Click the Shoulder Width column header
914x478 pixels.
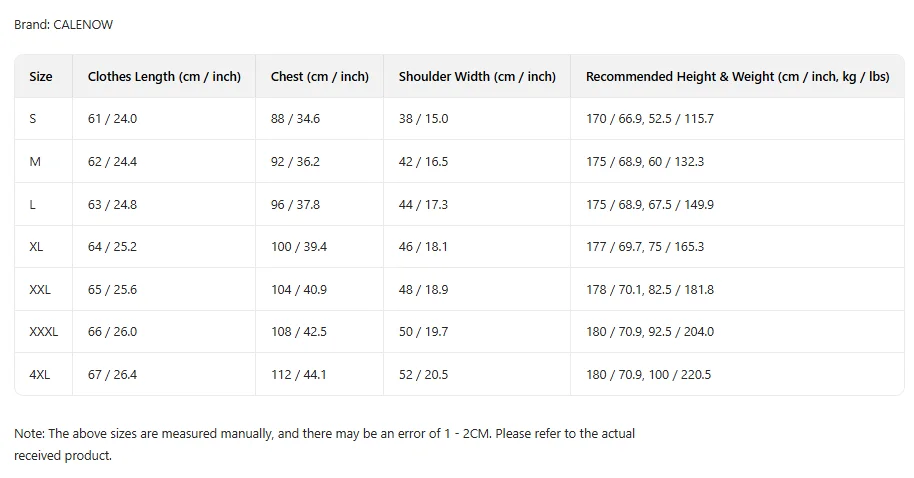[x=476, y=77]
